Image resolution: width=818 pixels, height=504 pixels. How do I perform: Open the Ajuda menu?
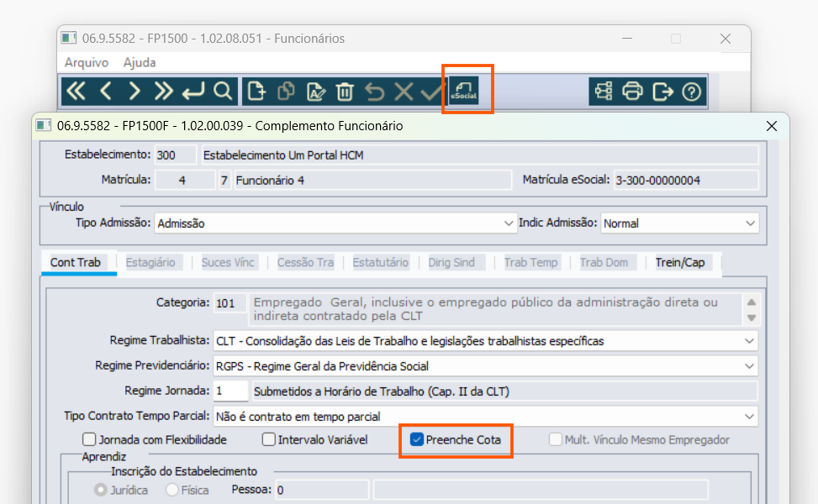140,62
